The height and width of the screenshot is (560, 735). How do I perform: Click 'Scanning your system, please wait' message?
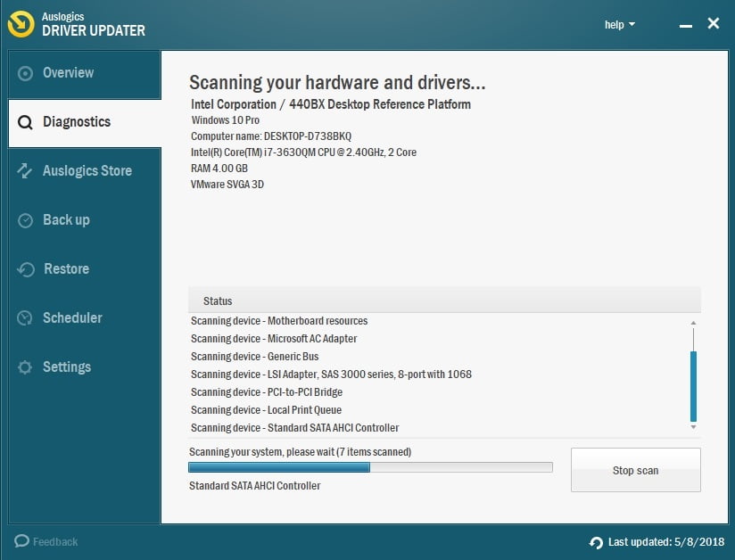click(300, 452)
